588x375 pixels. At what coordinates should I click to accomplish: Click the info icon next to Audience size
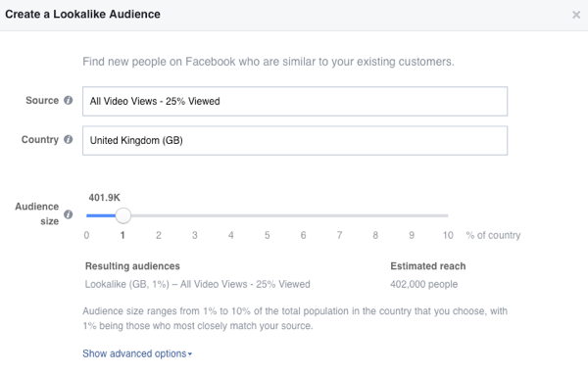point(68,214)
